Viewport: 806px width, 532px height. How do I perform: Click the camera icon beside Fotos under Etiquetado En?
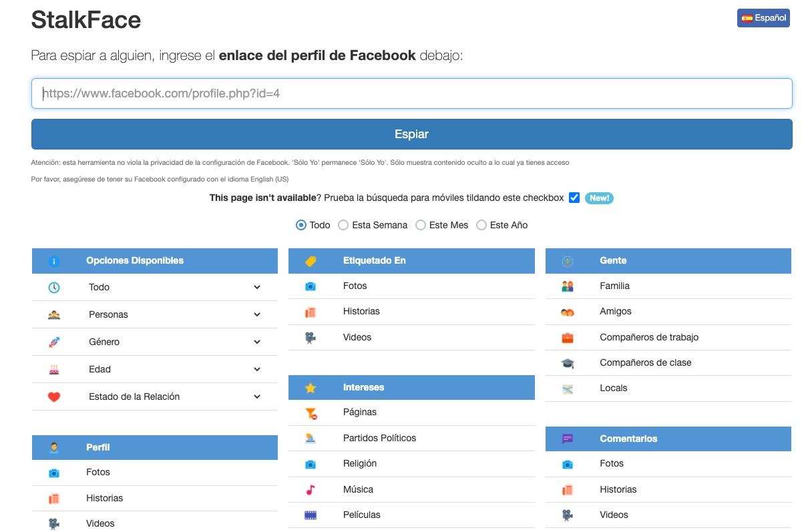point(311,286)
